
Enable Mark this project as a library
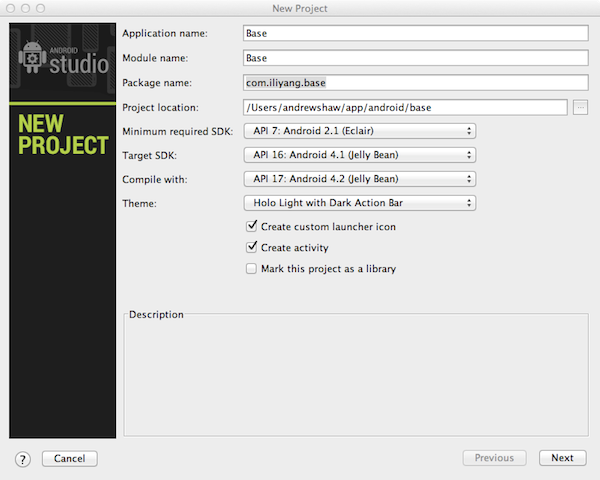coord(251,268)
